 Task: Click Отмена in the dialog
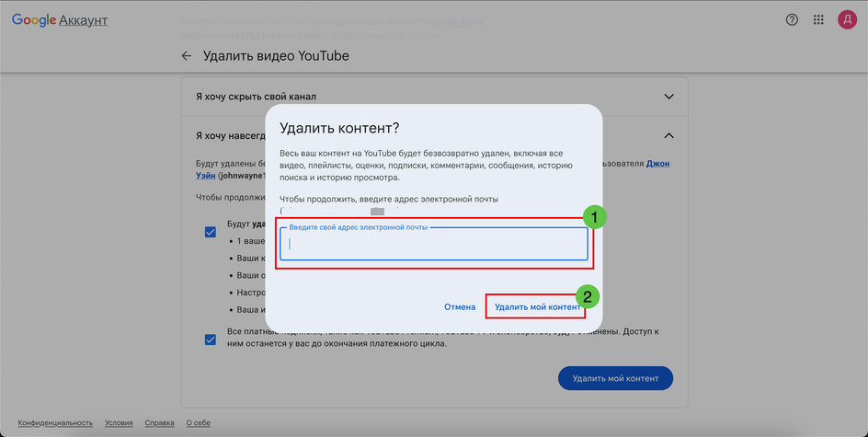(x=460, y=307)
